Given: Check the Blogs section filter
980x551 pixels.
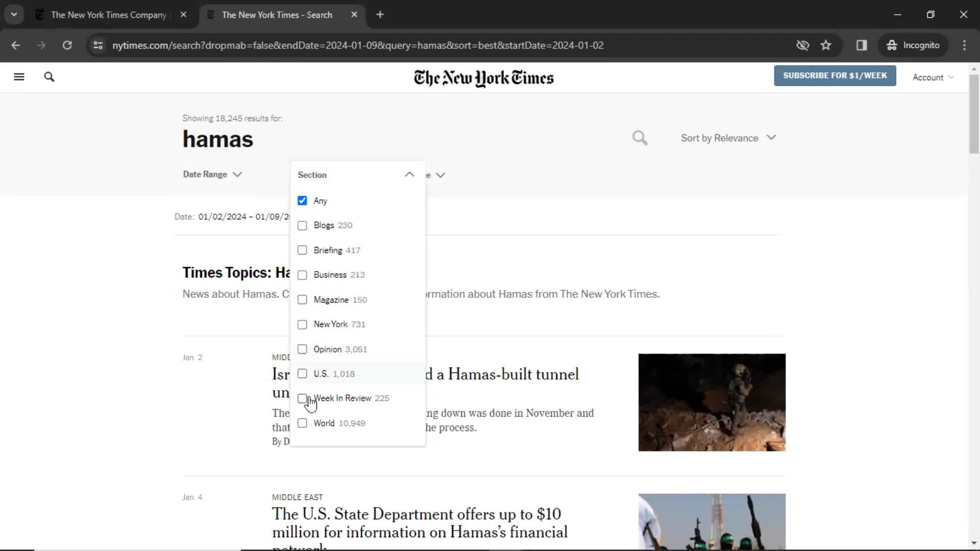Looking at the screenshot, I should point(302,226).
